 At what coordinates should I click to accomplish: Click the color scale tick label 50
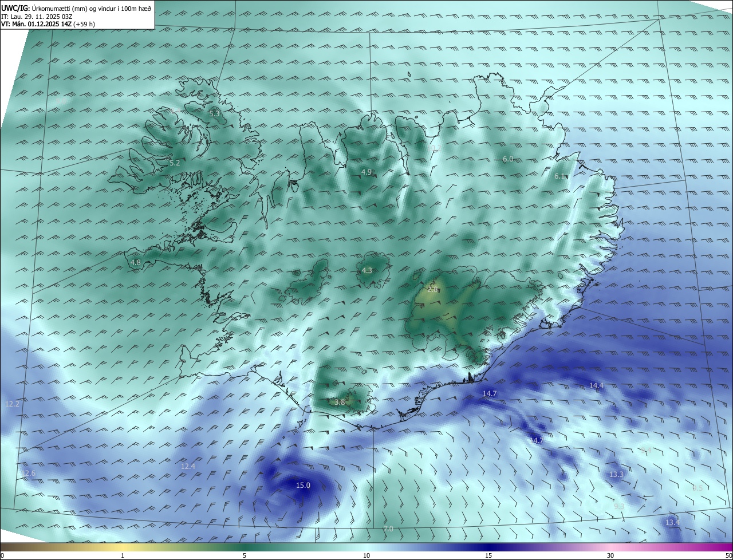coord(728,555)
